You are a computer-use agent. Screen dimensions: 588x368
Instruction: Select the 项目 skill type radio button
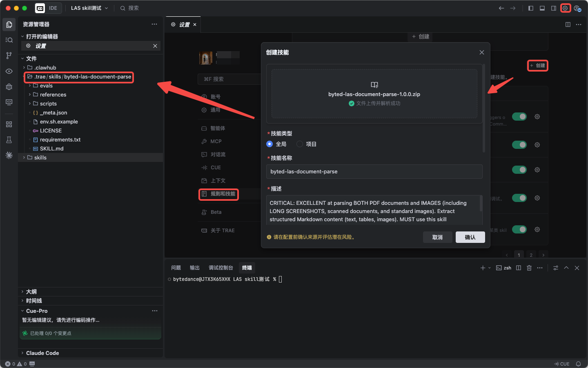coord(300,144)
